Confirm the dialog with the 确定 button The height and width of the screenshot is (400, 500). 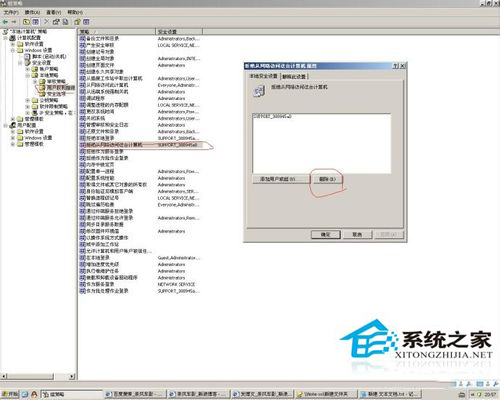coord(326,234)
